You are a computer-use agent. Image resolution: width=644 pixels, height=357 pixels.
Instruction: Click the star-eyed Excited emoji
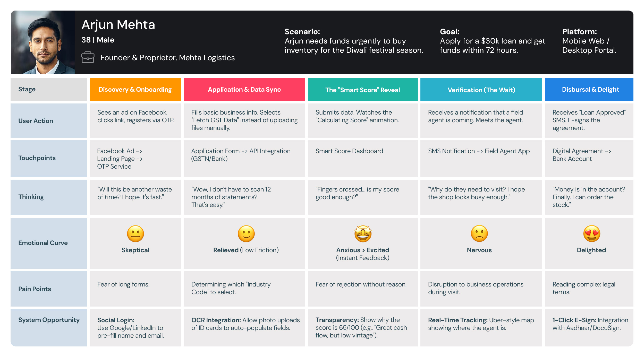coord(363,234)
